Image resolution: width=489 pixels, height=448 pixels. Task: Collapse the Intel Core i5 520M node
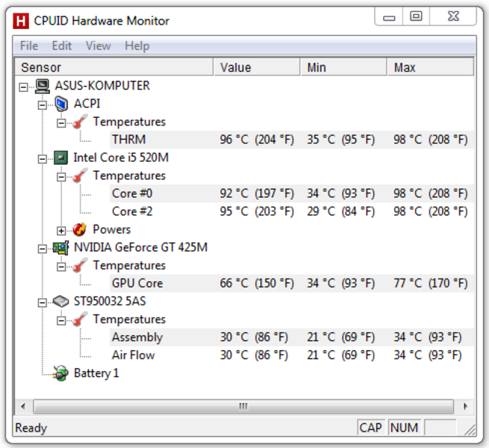coord(43,159)
